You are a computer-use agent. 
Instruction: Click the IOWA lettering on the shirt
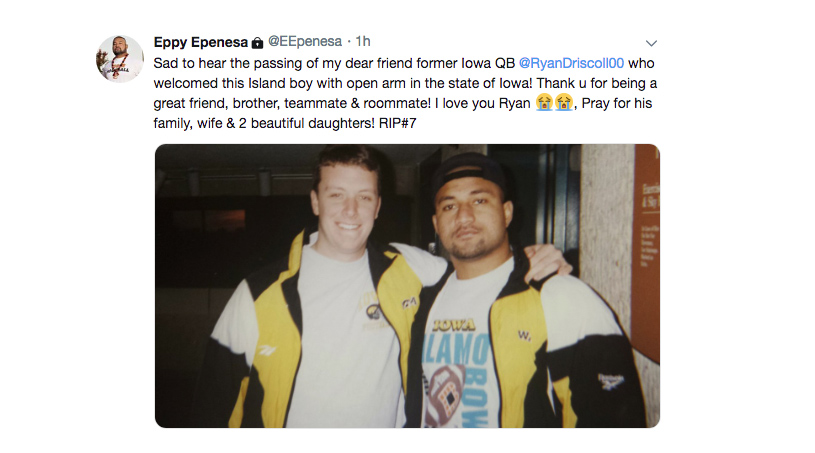click(x=455, y=325)
